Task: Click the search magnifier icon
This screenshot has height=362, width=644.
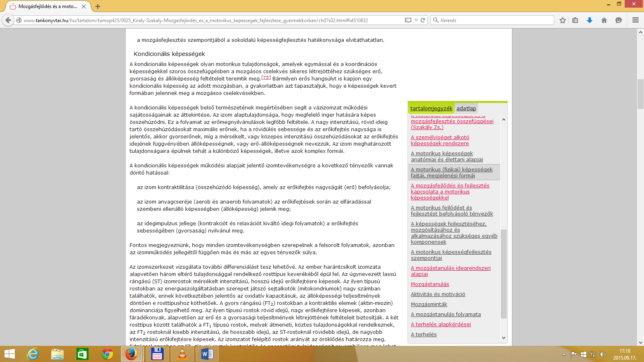Action: (436, 20)
